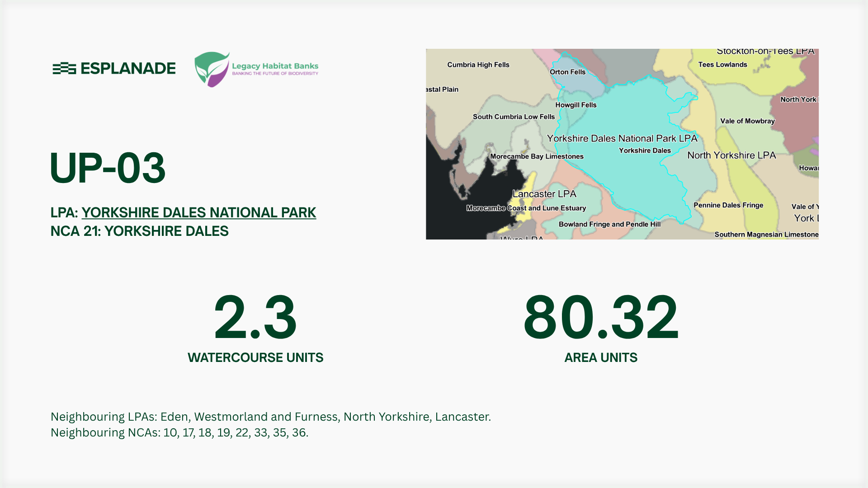This screenshot has height=488, width=868.
Task: Open the Yorkshire Dales National Park link
Action: 198,212
